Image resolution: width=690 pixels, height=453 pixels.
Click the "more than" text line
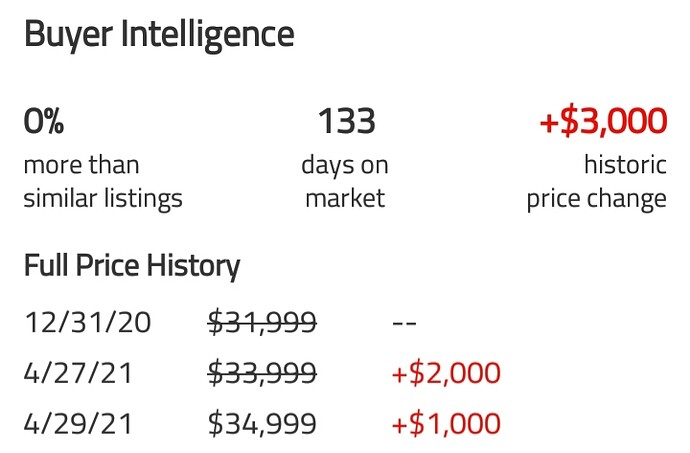(x=81, y=165)
